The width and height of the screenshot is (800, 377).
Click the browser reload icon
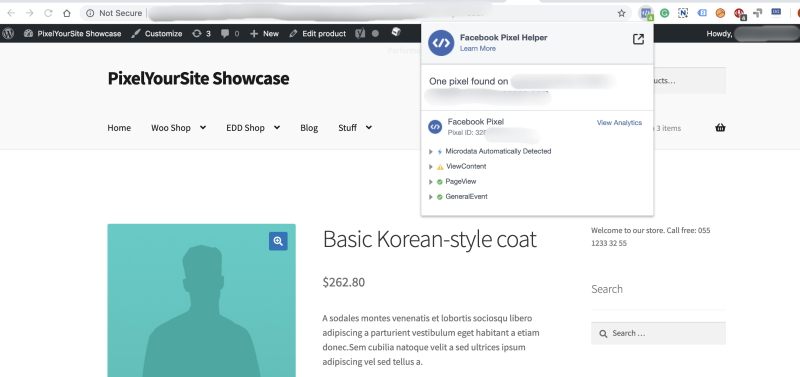click(48, 13)
